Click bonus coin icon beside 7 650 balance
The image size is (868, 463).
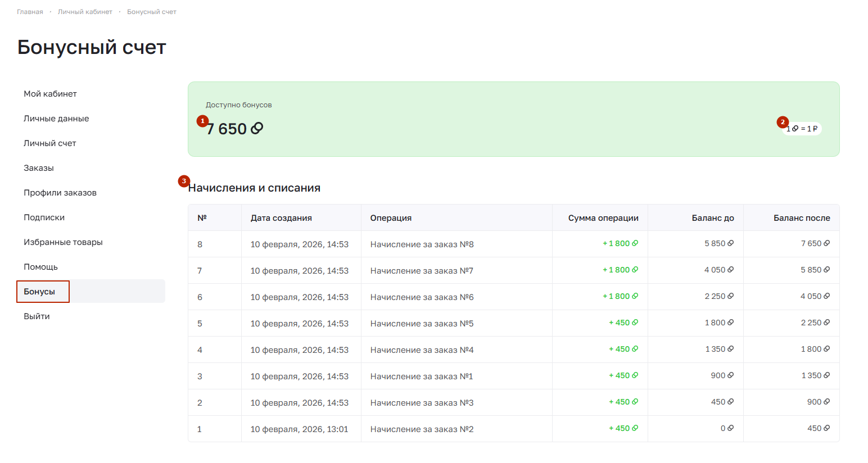(x=257, y=129)
